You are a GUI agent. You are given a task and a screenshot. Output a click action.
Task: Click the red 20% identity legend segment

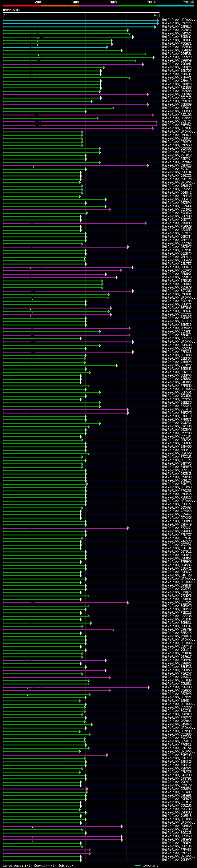click(22, 6)
